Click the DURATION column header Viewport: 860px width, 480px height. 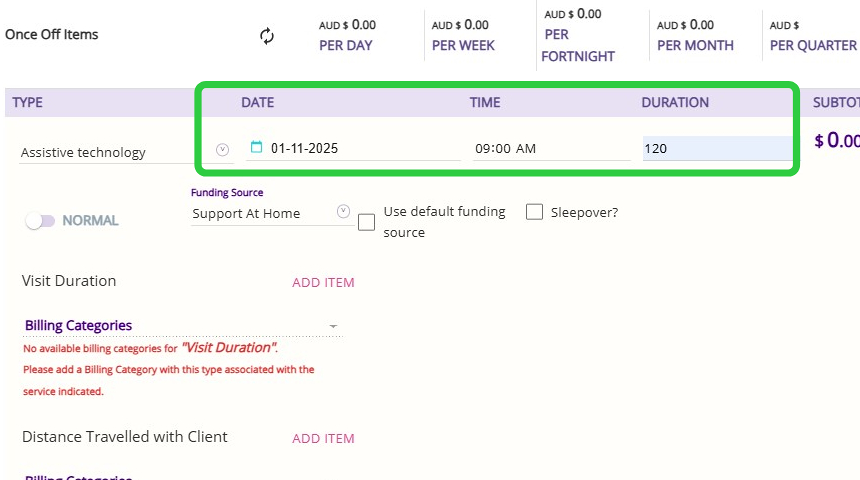[x=675, y=102]
